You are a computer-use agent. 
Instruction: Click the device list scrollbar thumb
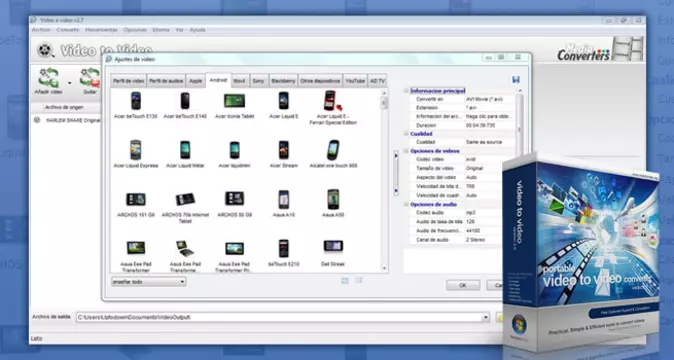click(x=384, y=103)
